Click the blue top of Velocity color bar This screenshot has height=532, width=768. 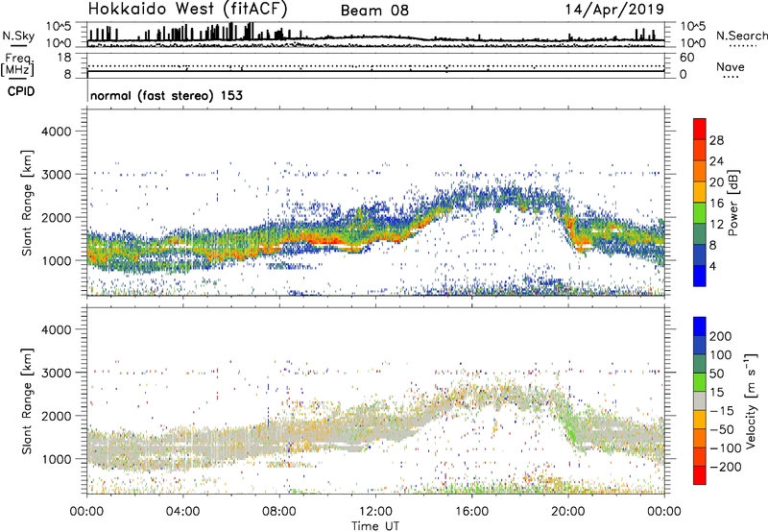700,326
